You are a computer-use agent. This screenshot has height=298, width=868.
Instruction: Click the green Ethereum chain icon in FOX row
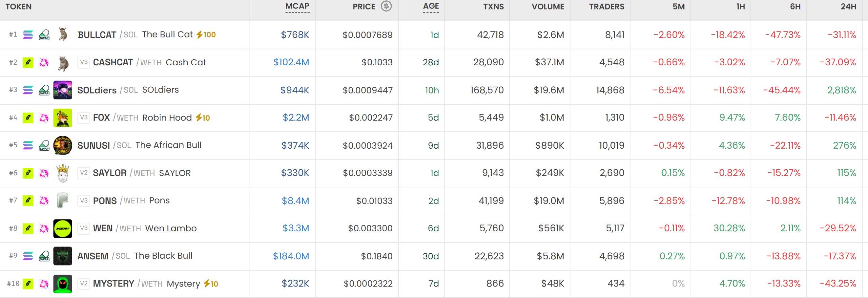click(x=28, y=118)
